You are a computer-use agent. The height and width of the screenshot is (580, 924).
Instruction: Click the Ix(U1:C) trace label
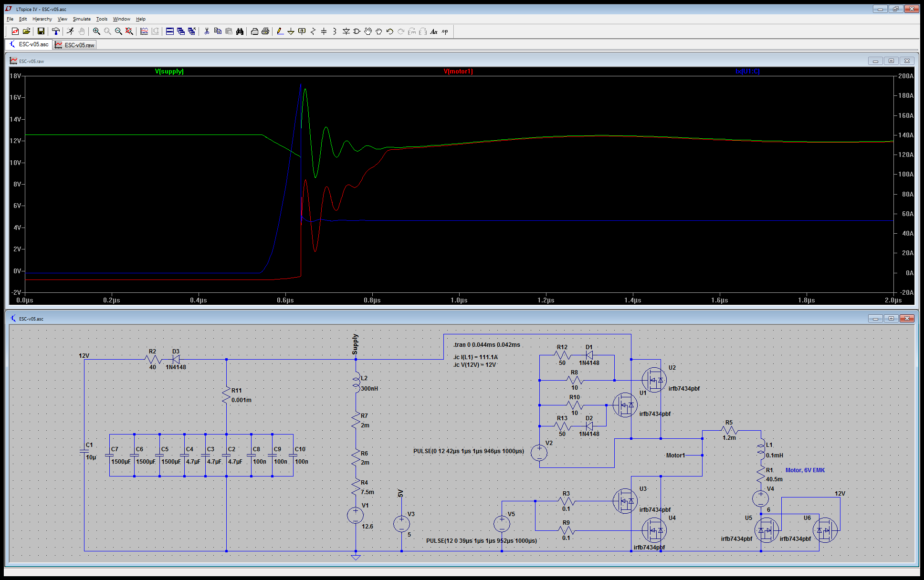click(747, 72)
